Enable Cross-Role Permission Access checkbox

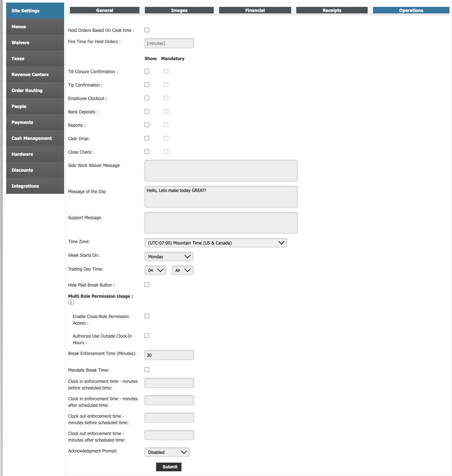(x=147, y=316)
